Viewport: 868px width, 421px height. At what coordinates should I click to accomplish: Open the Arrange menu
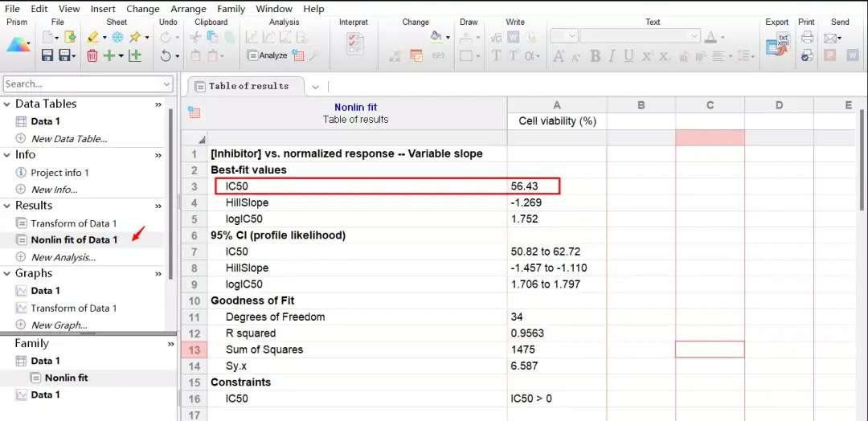[190, 9]
